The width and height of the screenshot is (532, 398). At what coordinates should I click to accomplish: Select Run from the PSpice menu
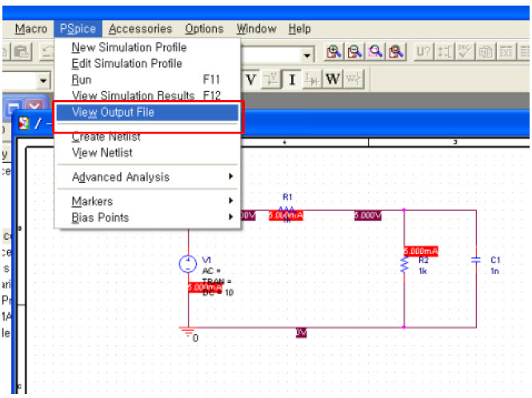click(147, 80)
